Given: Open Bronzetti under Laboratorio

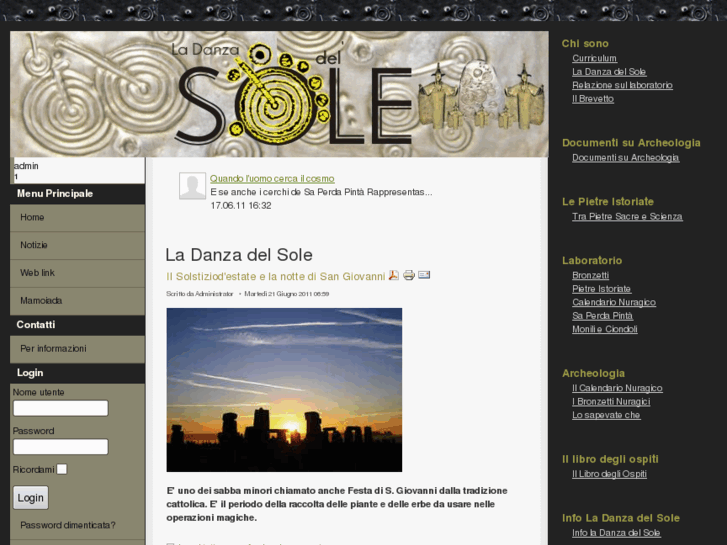Looking at the screenshot, I should 591,276.
